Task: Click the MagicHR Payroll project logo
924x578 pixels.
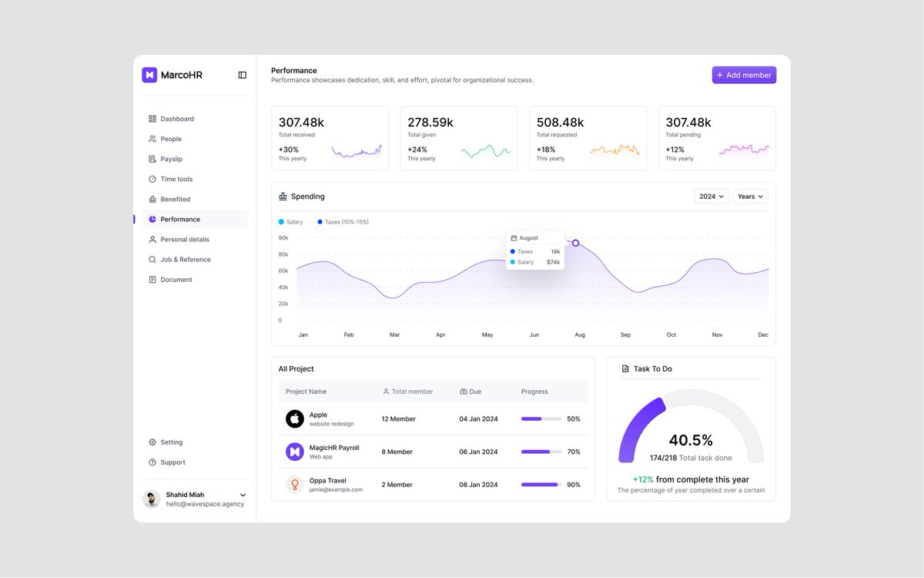Action: [x=295, y=452]
